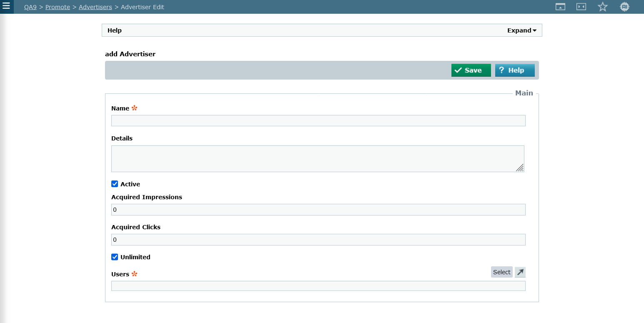
Task: Open Advertisers breadcrumb link
Action: (x=95, y=7)
